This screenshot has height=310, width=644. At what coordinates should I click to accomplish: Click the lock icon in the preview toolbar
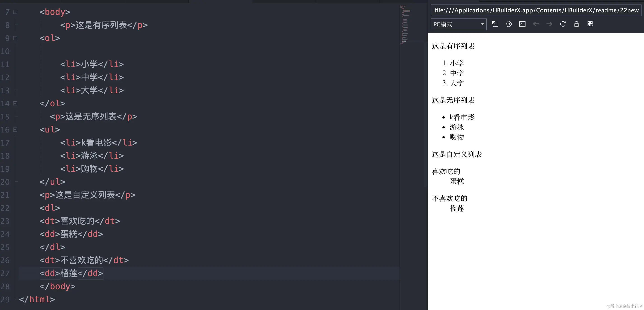pyautogui.click(x=576, y=24)
